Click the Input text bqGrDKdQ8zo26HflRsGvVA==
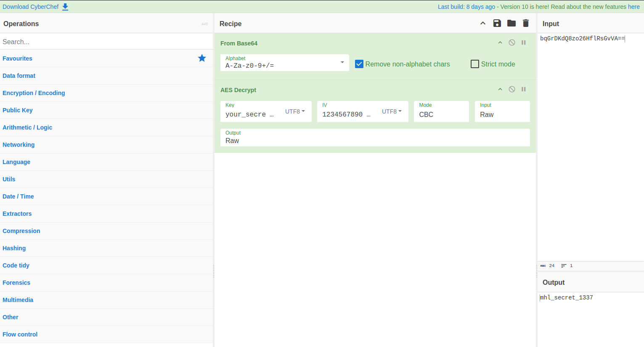The height and width of the screenshot is (347, 644). [582, 38]
